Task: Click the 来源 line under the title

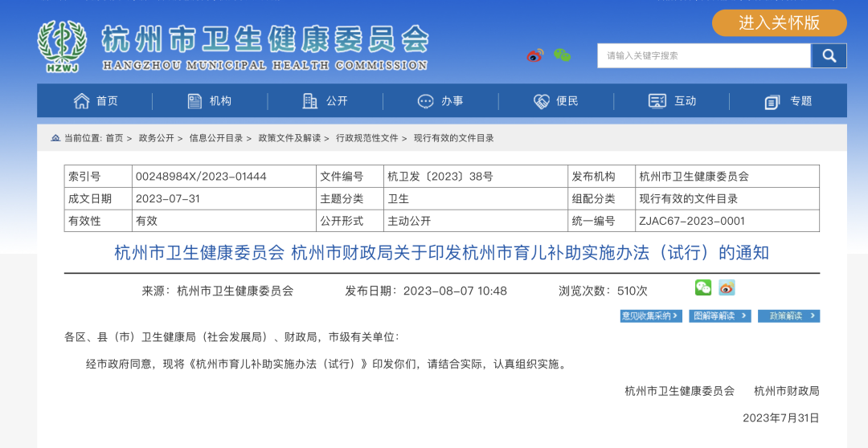Action: tap(218, 291)
